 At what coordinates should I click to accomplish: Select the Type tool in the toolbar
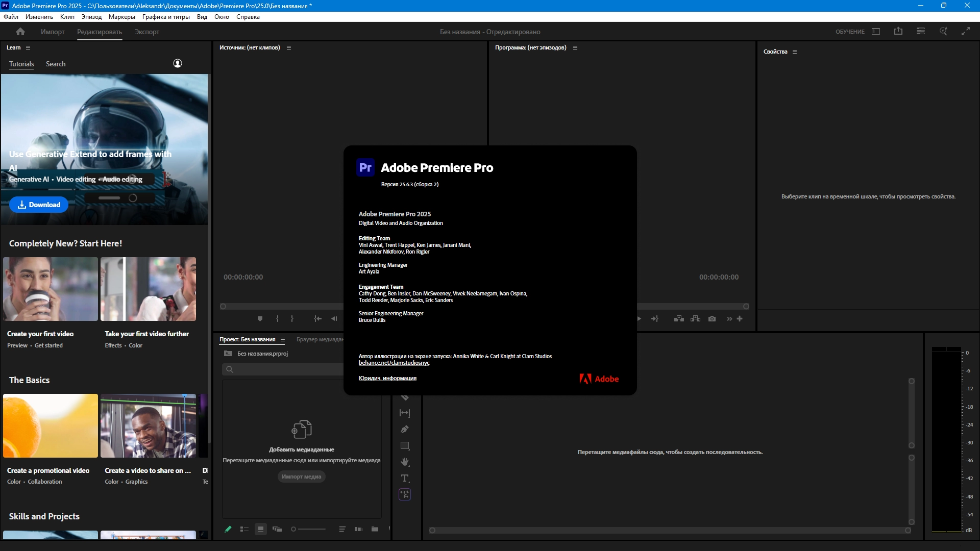coord(405,478)
